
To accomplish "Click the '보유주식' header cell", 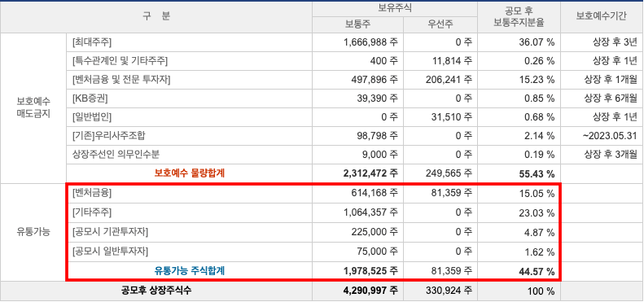I will click(395, 8).
